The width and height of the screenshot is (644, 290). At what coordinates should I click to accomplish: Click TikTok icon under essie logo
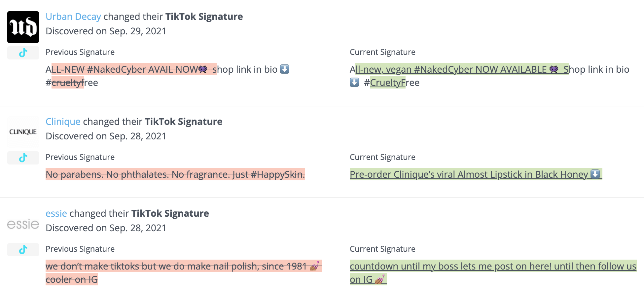(x=23, y=250)
